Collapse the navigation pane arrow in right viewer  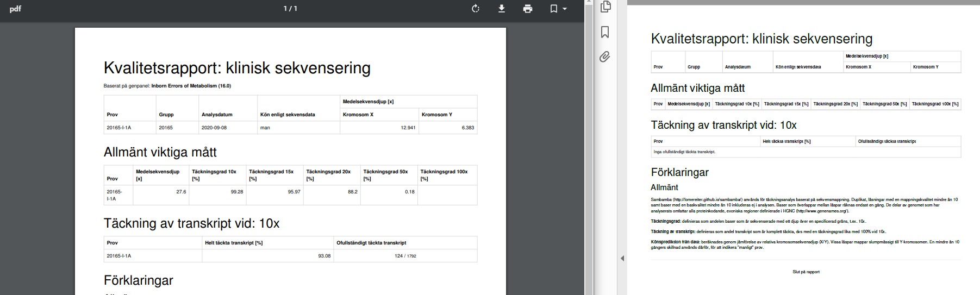tap(622, 259)
